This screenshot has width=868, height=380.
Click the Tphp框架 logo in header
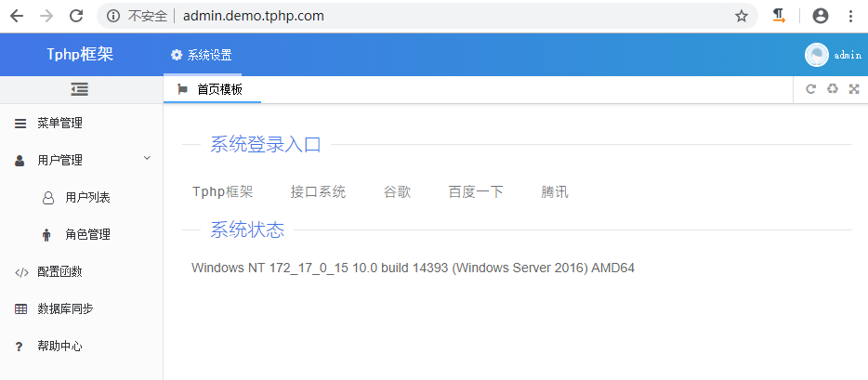coord(80,54)
